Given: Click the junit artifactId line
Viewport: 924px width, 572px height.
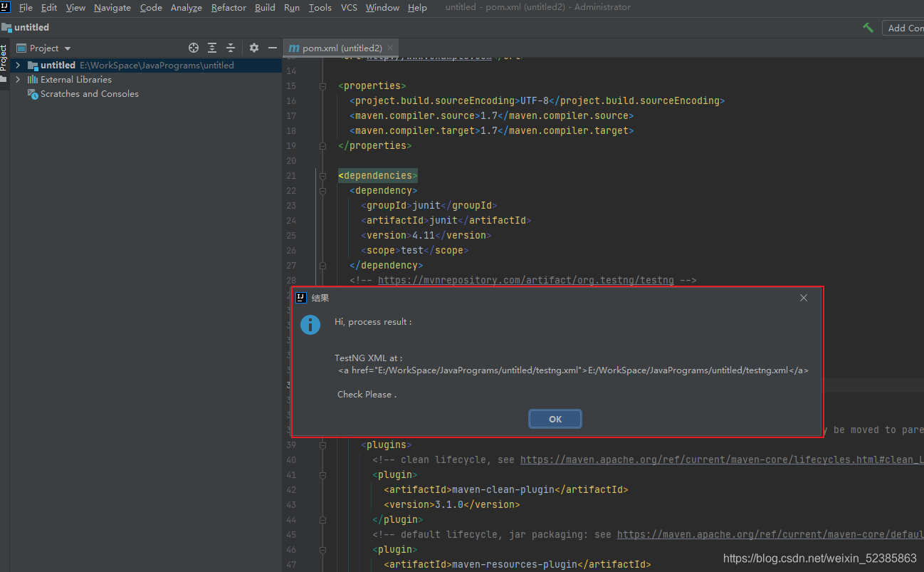Looking at the screenshot, I should click(x=446, y=220).
